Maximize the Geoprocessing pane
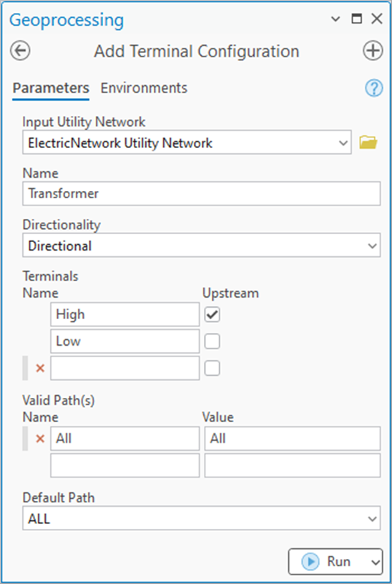392x584 pixels. [357, 19]
